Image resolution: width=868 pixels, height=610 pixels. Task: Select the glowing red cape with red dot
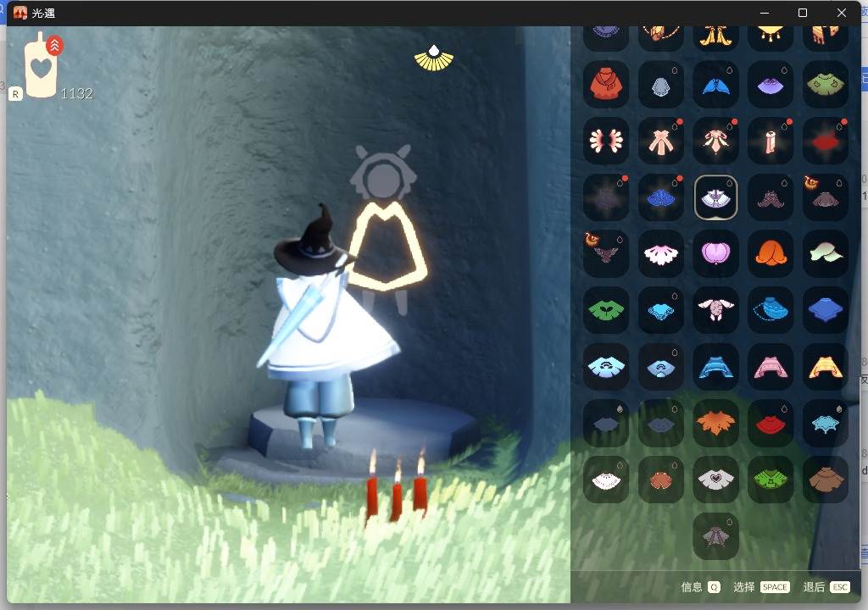(826, 141)
